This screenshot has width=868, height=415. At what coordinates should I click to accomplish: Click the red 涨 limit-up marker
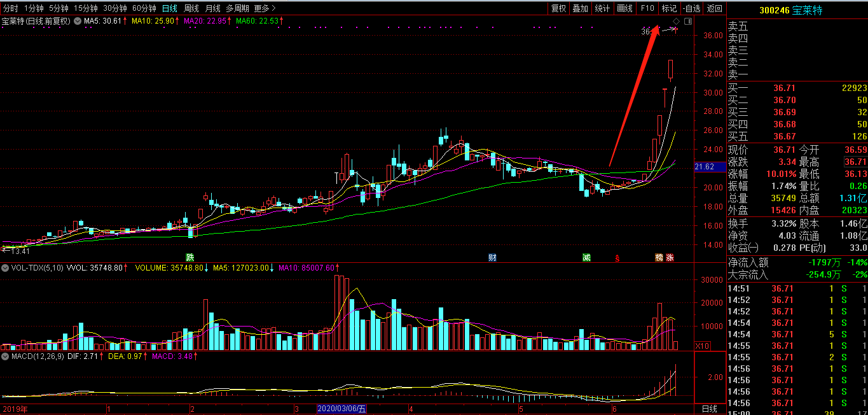(670, 258)
